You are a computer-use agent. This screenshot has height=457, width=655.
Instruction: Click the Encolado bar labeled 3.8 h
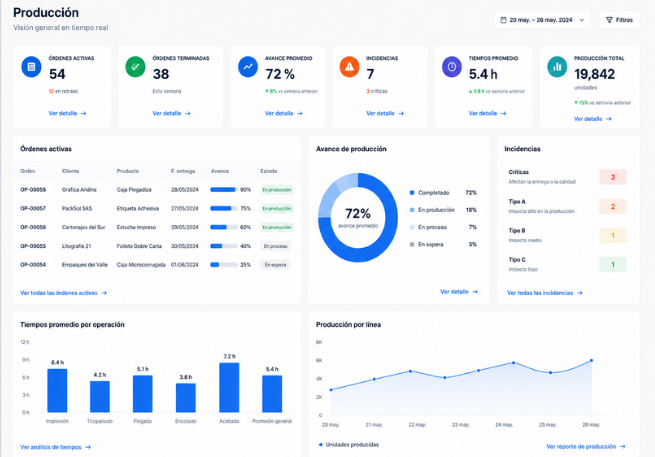(186, 398)
